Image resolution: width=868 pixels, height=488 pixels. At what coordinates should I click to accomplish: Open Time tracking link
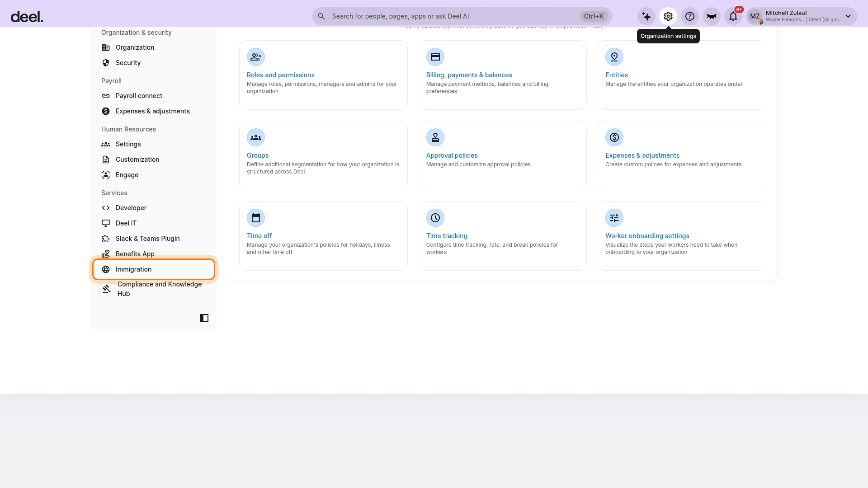(447, 236)
